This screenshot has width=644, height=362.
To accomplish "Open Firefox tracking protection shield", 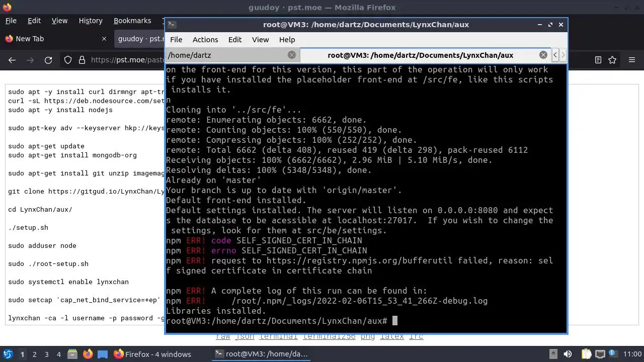I will (x=68, y=60).
